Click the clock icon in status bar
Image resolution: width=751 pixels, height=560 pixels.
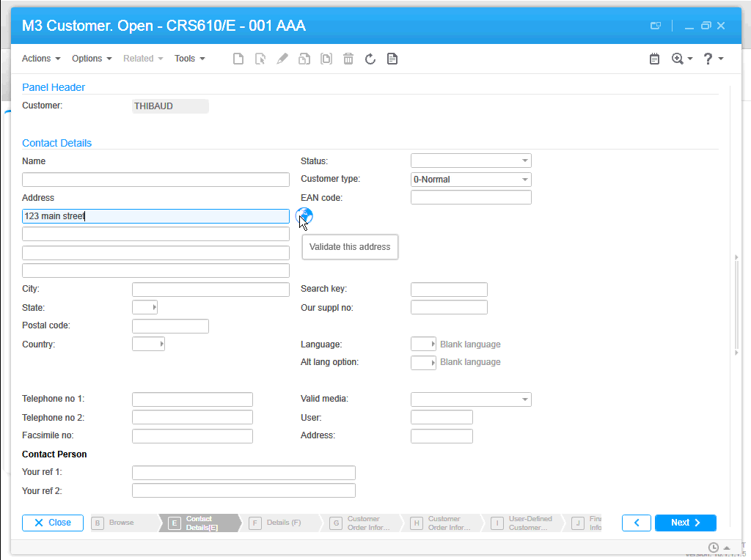(713, 548)
